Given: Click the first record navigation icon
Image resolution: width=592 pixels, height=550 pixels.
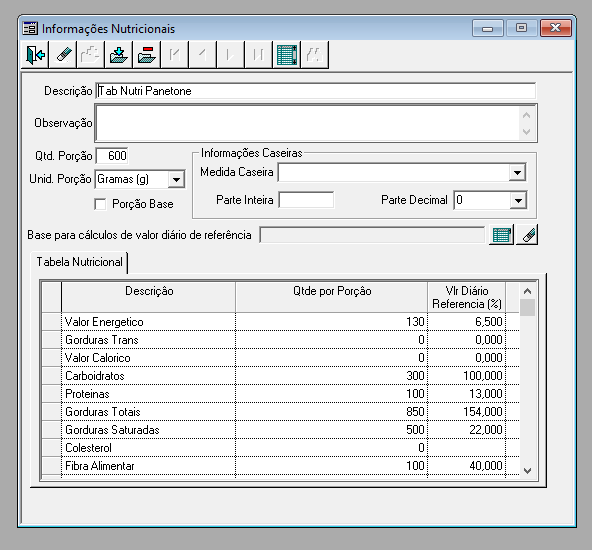Looking at the screenshot, I should 175,55.
